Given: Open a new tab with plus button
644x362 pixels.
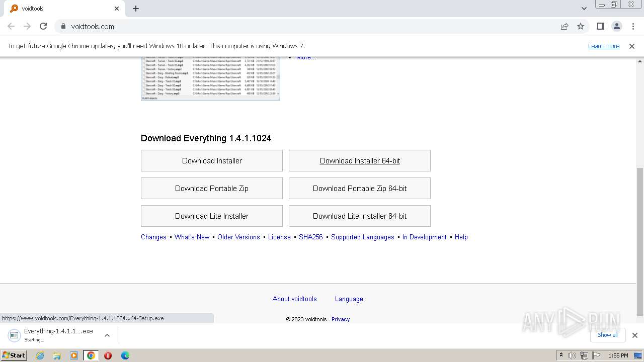Looking at the screenshot, I should [x=136, y=9].
